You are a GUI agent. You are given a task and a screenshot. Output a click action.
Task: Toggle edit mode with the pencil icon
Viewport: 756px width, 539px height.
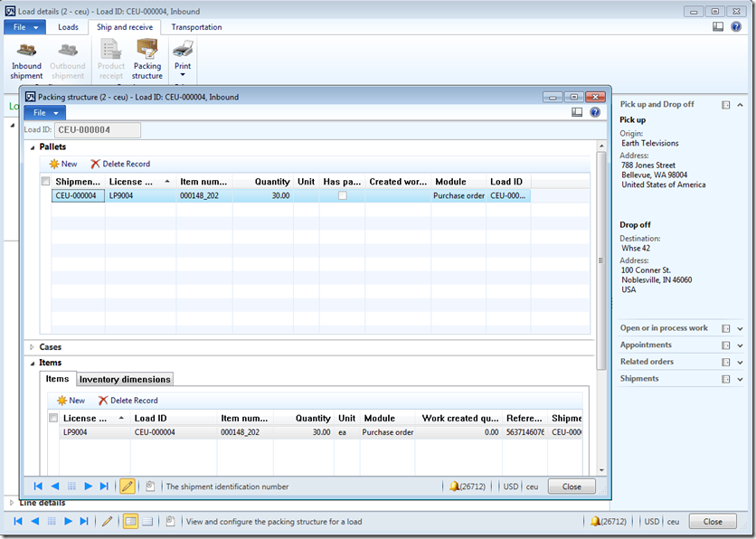(128, 486)
